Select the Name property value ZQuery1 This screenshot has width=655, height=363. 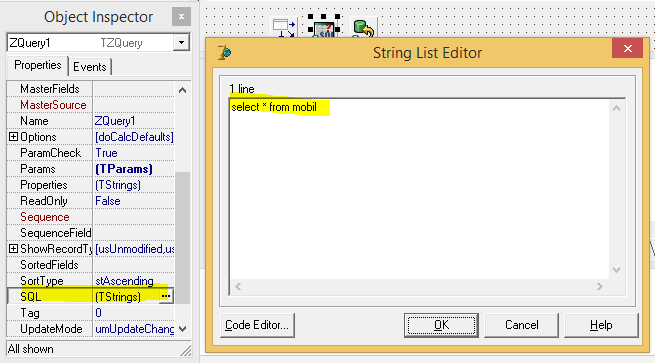tap(115, 121)
